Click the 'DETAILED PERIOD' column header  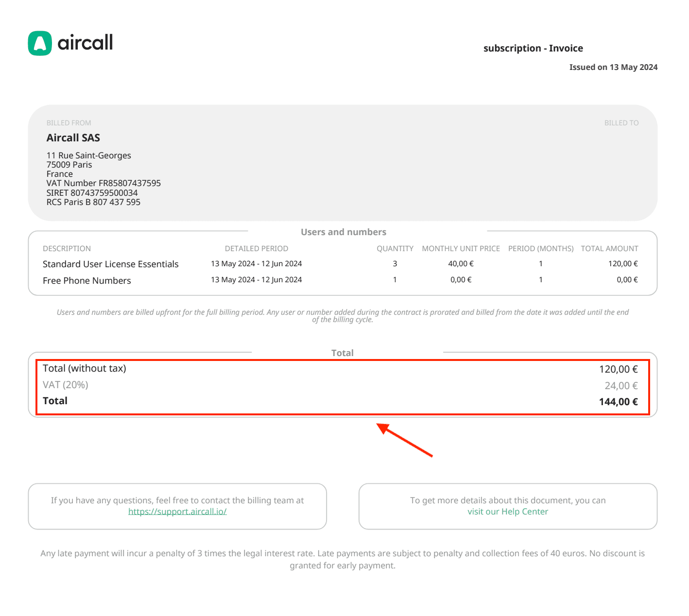point(257,249)
